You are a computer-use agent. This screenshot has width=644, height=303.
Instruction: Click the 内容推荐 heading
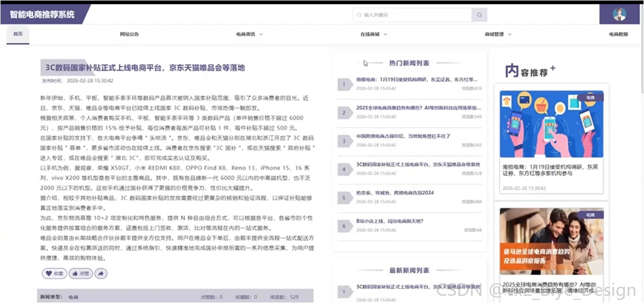click(530, 71)
